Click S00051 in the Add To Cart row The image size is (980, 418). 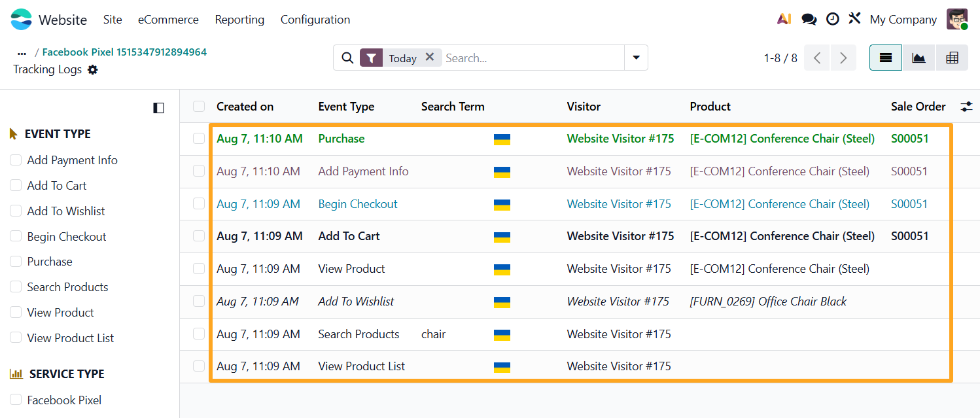pos(910,236)
